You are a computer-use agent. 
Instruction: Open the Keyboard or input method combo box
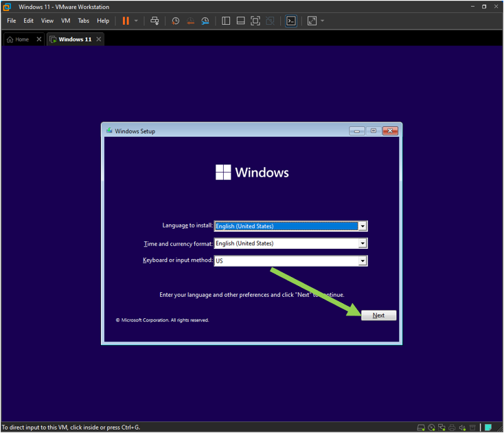click(290, 261)
